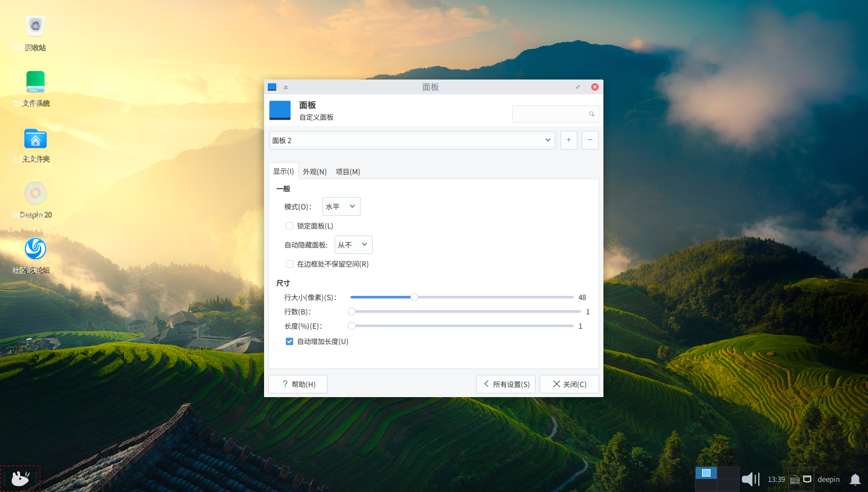The width and height of the screenshot is (868, 492).
Task: Select the Deepin 20 disc icon
Action: (x=36, y=194)
